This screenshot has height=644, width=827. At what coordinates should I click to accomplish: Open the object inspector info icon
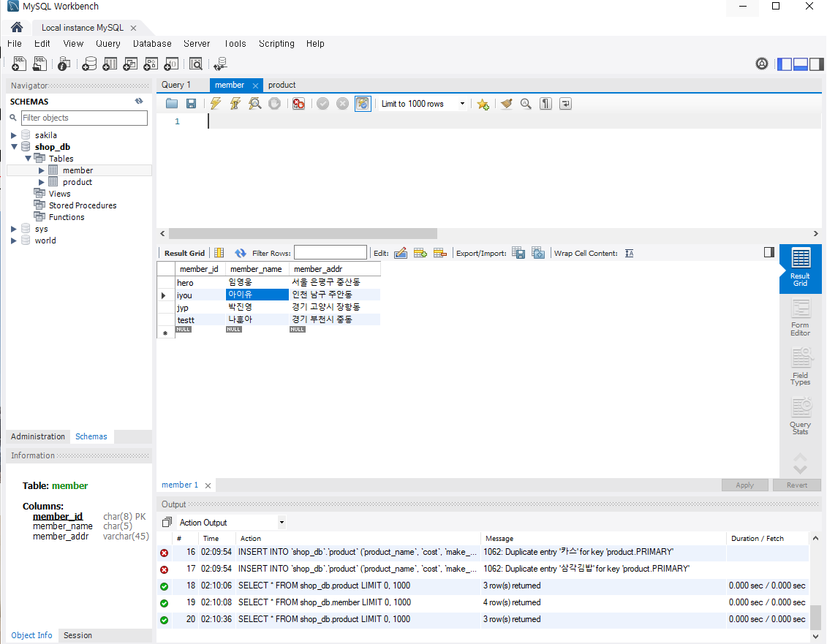tap(64, 64)
